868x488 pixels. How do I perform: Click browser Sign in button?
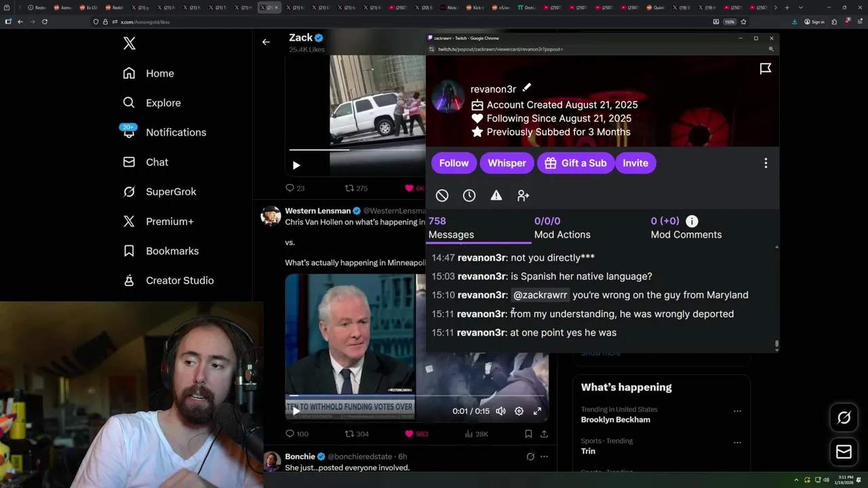pyautogui.click(x=814, y=22)
